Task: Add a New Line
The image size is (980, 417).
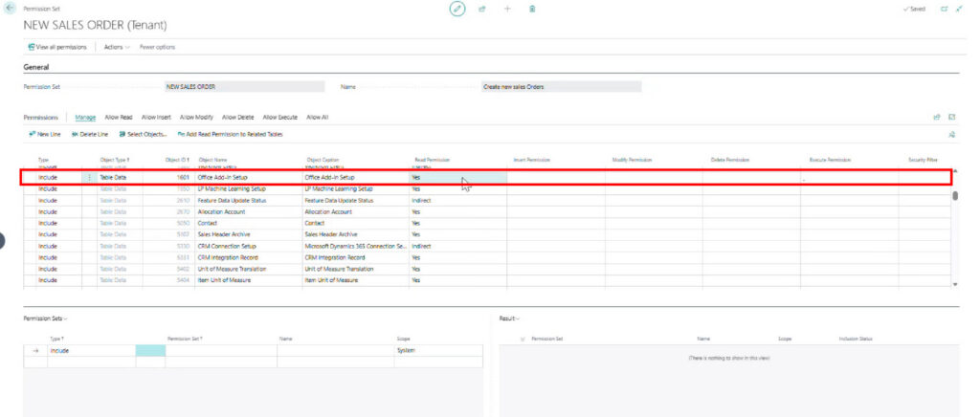Action: coord(45,134)
